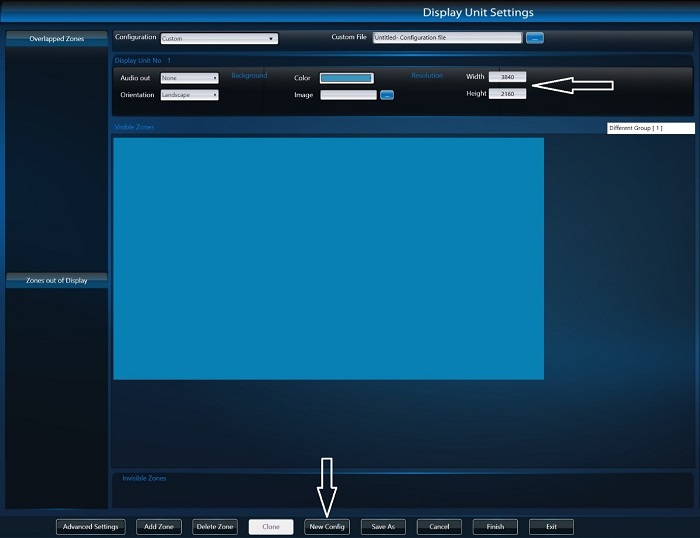Click the Display Unit No 1 label
This screenshot has height=538, width=700.
coord(143,61)
